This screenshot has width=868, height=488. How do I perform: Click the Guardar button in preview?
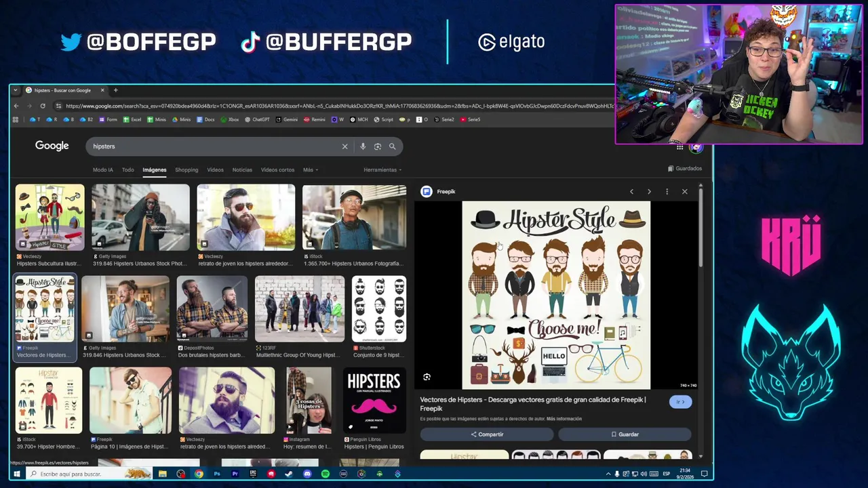625,434
